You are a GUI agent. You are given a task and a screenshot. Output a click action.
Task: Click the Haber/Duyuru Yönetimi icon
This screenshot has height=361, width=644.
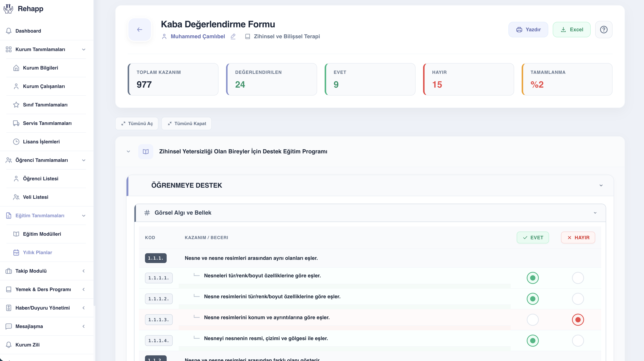(x=9, y=308)
